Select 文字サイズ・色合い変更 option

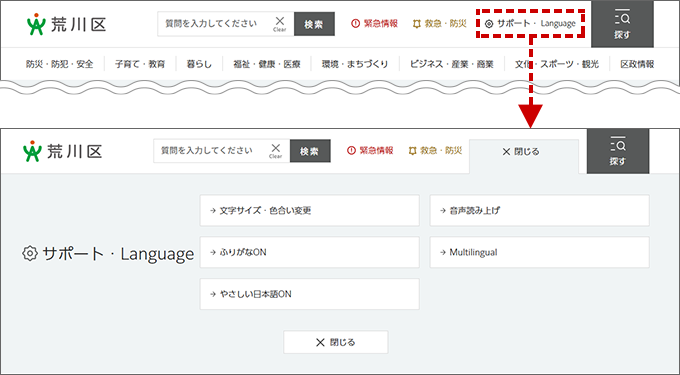(x=309, y=211)
